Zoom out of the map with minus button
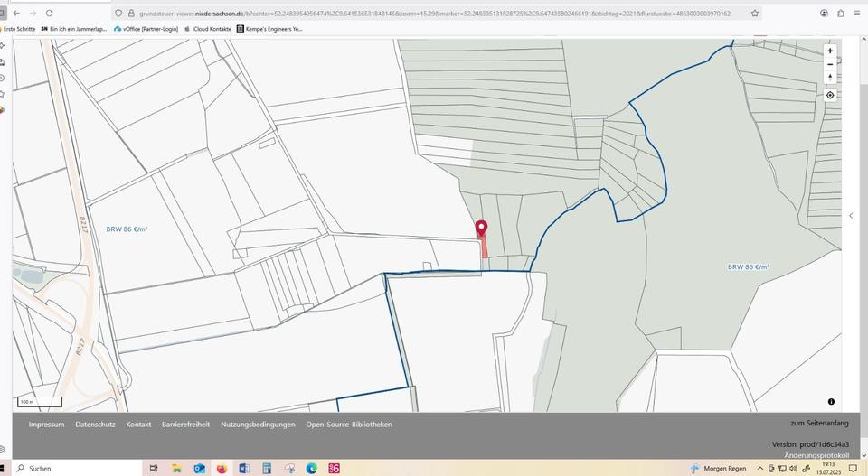The image size is (868, 476). pos(830,65)
